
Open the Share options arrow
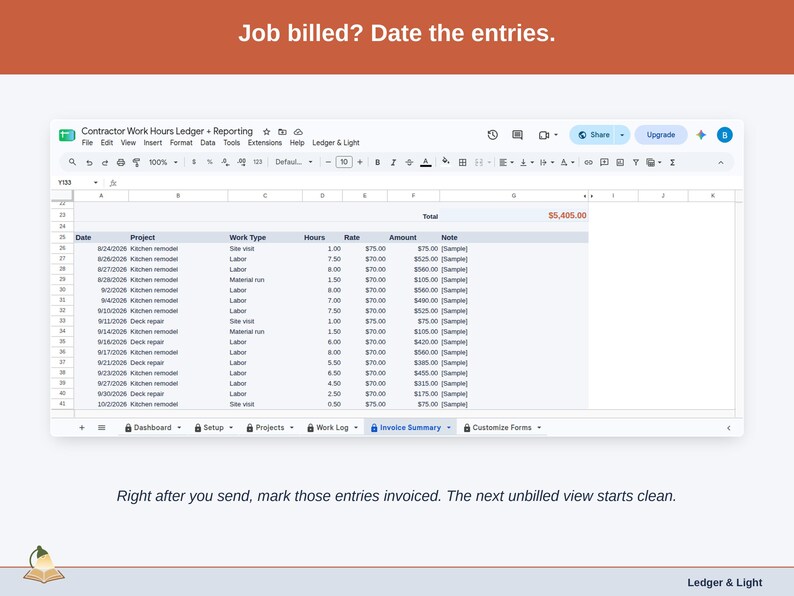click(622, 135)
